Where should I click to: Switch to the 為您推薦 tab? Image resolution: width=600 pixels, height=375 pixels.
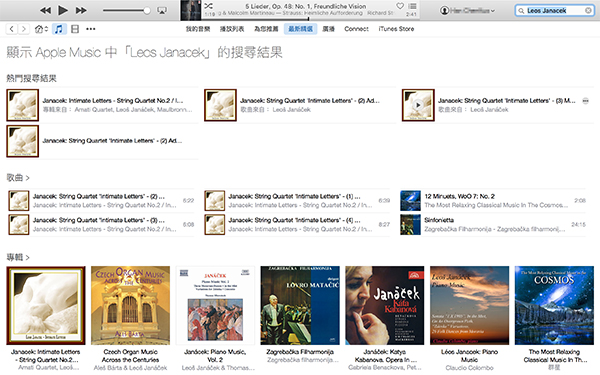[266, 29]
